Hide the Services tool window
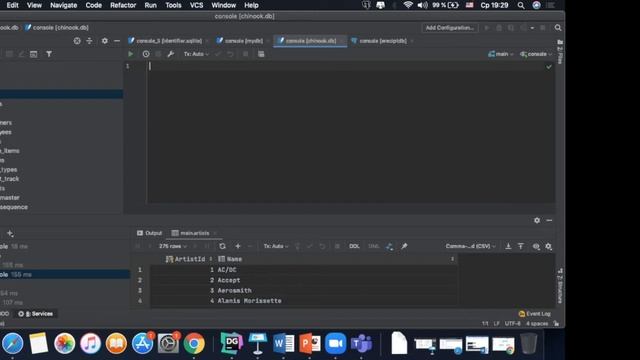 (549, 220)
